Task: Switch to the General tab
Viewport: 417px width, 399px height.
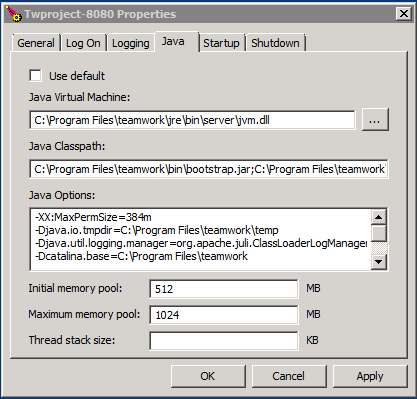Action: (x=36, y=43)
